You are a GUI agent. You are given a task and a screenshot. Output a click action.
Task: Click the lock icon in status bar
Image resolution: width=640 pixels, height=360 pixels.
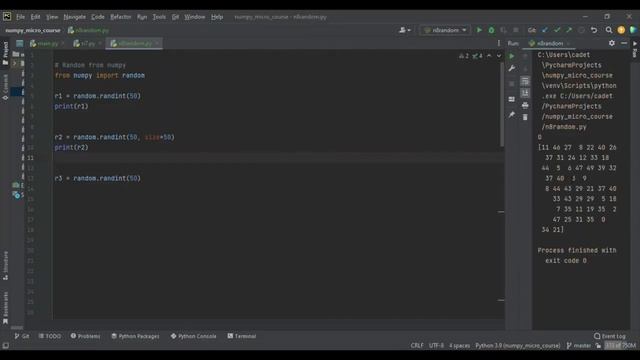pos(598,346)
